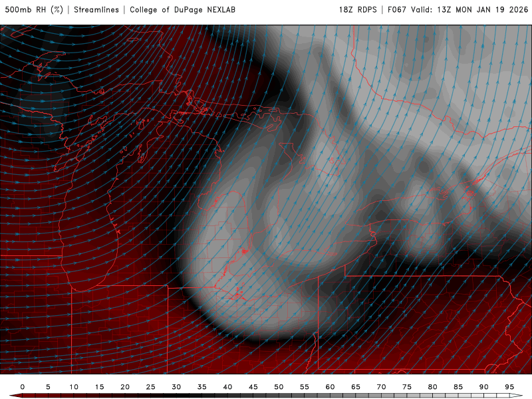This screenshot has width=532, height=399.
Task: Click the '0' color scale label
Action: click(23, 387)
